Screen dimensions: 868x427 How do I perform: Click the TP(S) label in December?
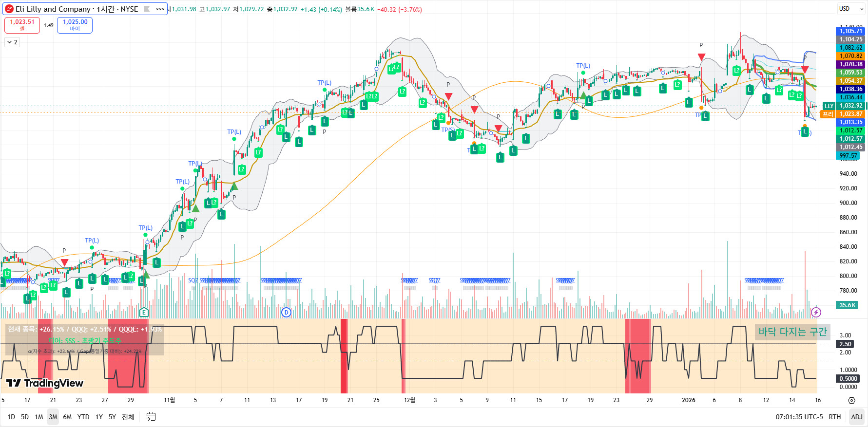pos(448,130)
